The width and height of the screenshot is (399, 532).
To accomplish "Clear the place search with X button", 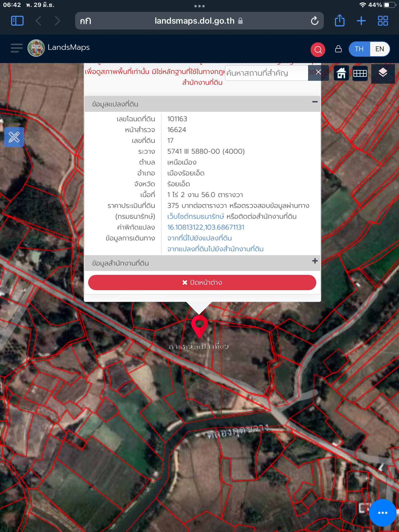I will (318, 72).
